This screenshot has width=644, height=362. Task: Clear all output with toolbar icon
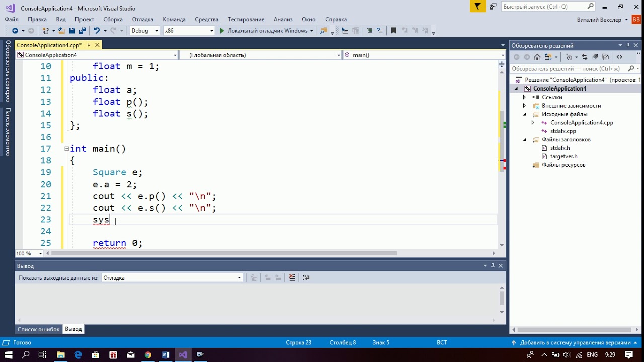292,277
